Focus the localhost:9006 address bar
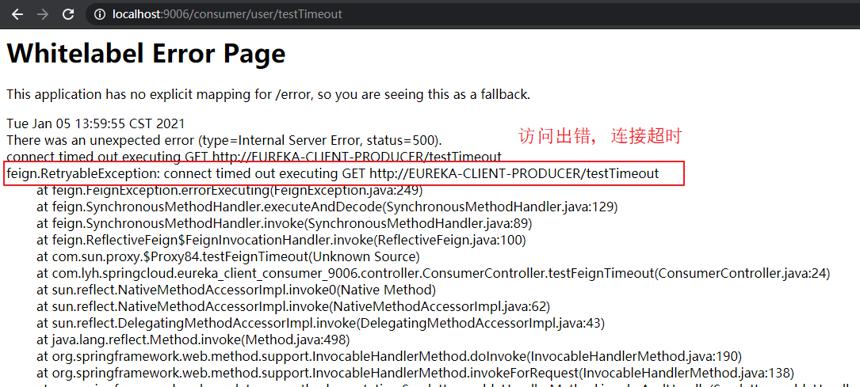Screen dimensions: 860x387 click(x=472, y=14)
